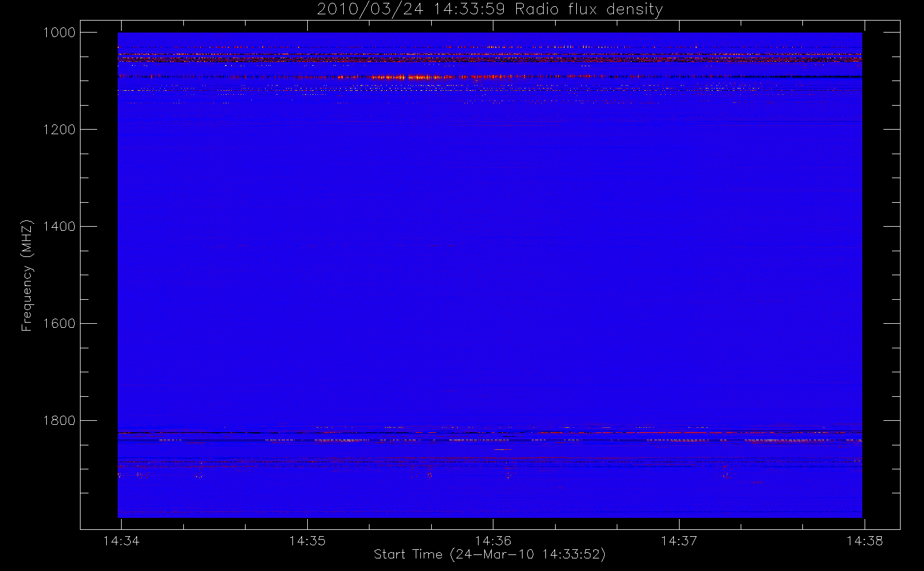Click the "Frequency (MHz)" y-axis label
This screenshot has height=571, width=924.
[26, 275]
